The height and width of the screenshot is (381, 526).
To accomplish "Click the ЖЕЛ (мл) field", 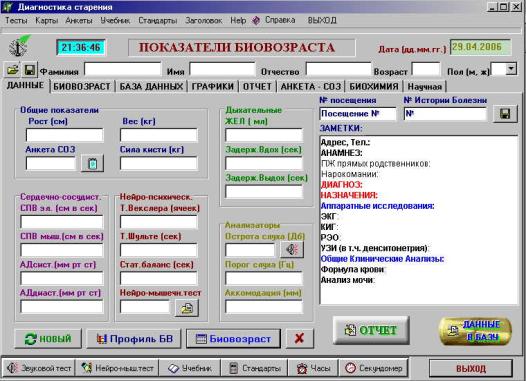I will tap(264, 135).
